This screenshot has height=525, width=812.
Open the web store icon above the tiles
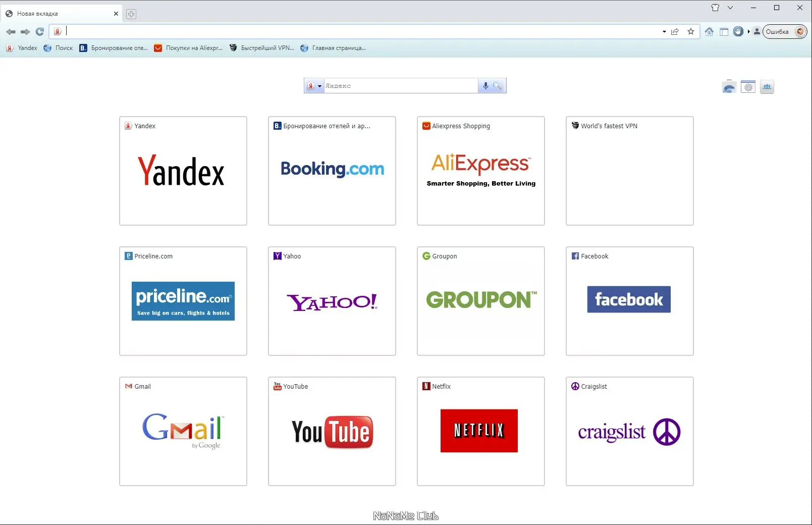(x=729, y=87)
